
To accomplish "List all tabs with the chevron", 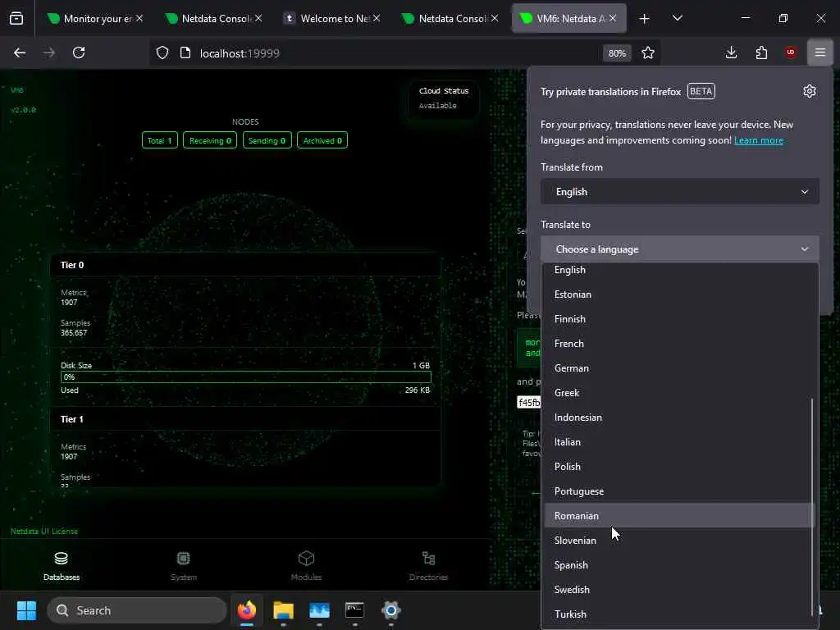I will click(678, 18).
